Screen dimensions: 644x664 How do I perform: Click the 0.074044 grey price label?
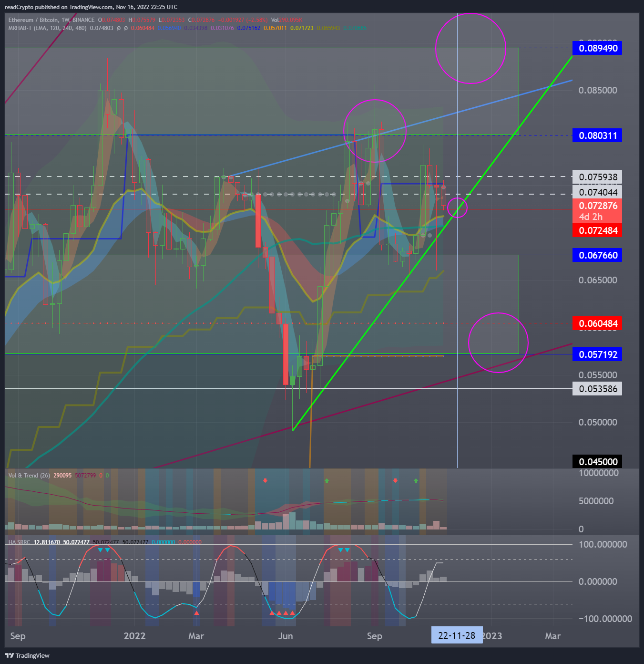pyautogui.click(x=598, y=192)
